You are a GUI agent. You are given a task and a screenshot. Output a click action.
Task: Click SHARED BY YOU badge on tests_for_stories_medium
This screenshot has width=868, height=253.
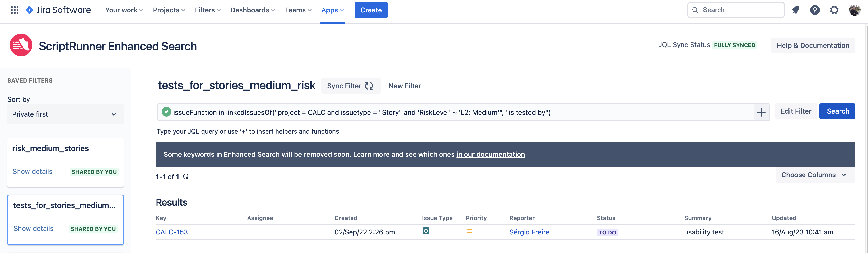tap(93, 229)
